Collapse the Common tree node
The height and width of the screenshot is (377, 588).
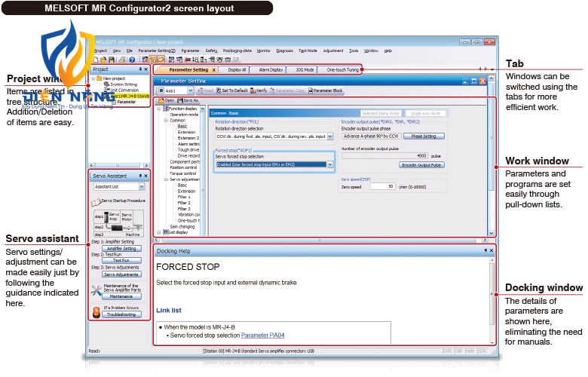166,121
